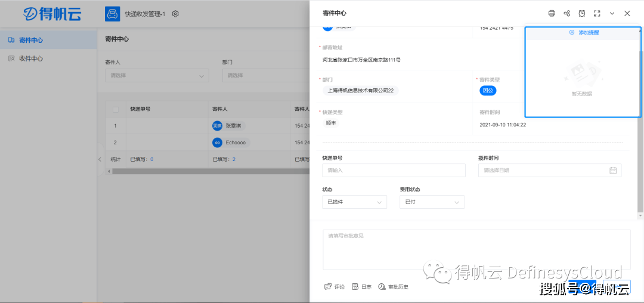The image size is (644, 303).
Task: Click Echoooo sender in row 2
Action: coord(231,143)
